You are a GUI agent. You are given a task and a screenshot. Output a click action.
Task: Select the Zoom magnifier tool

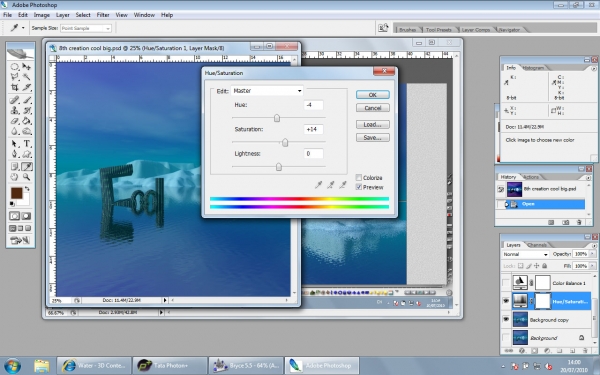[x=27, y=177]
